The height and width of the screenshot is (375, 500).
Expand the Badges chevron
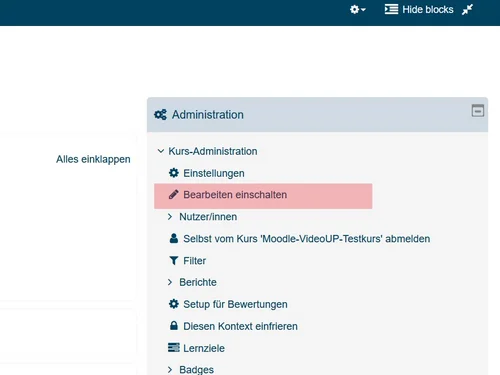(170, 369)
